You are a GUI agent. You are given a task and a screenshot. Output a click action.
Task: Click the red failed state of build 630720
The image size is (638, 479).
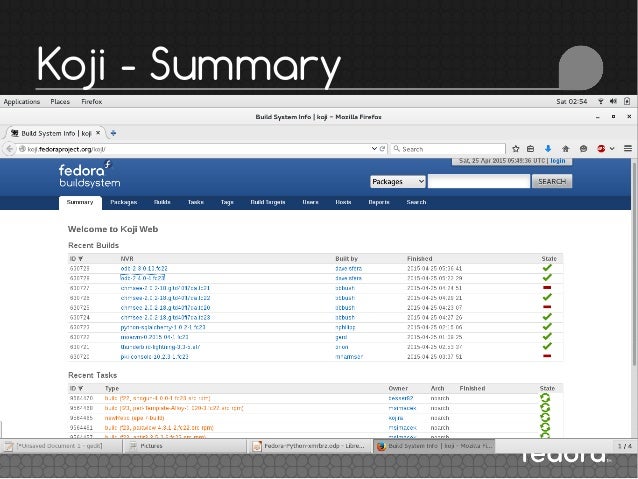point(547,356)
